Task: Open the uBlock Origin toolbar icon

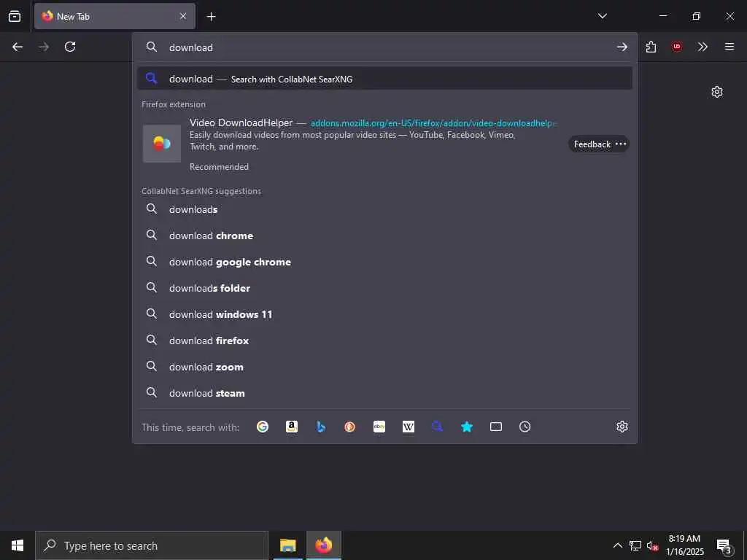Action: coord(676,47)
